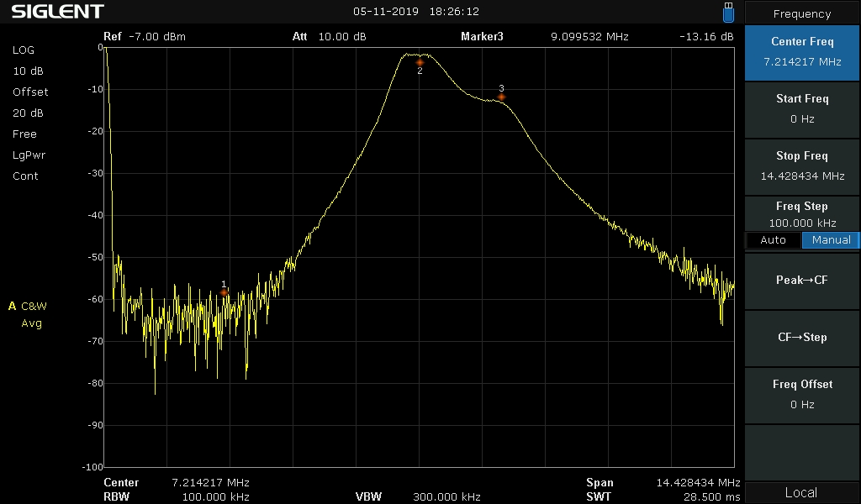Viewport: 861px width, 504px height.
Task: Click the 9.099532 MHz marker frequency
Action: pos(589,37)
